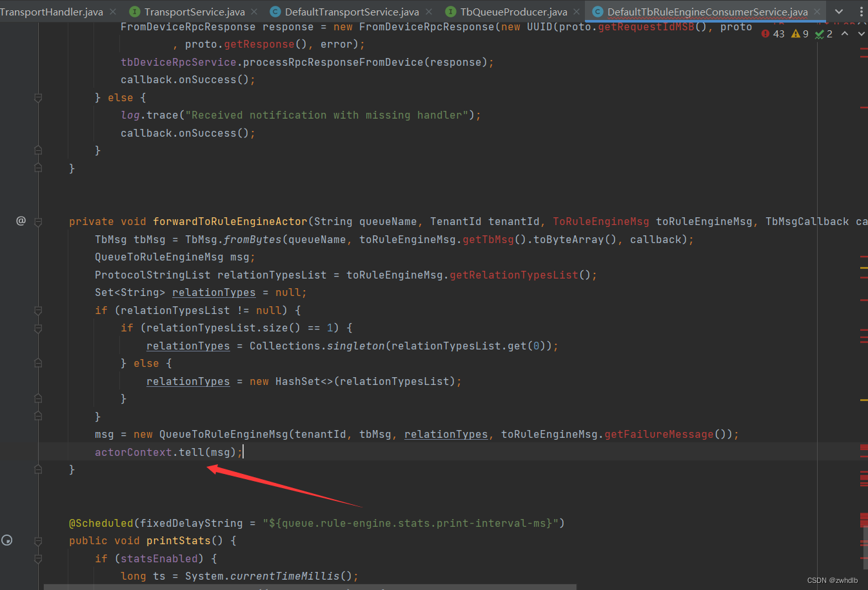Click the @ gutter icon beside forwardToRuleEngineActor
This screenshot has height=590, width=868.
21,221
